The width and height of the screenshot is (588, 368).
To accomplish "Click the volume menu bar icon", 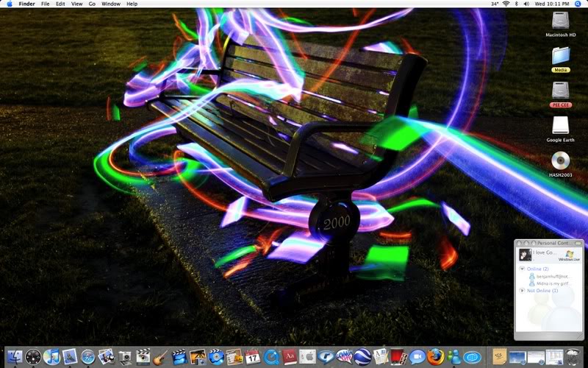I will [526, 4].
